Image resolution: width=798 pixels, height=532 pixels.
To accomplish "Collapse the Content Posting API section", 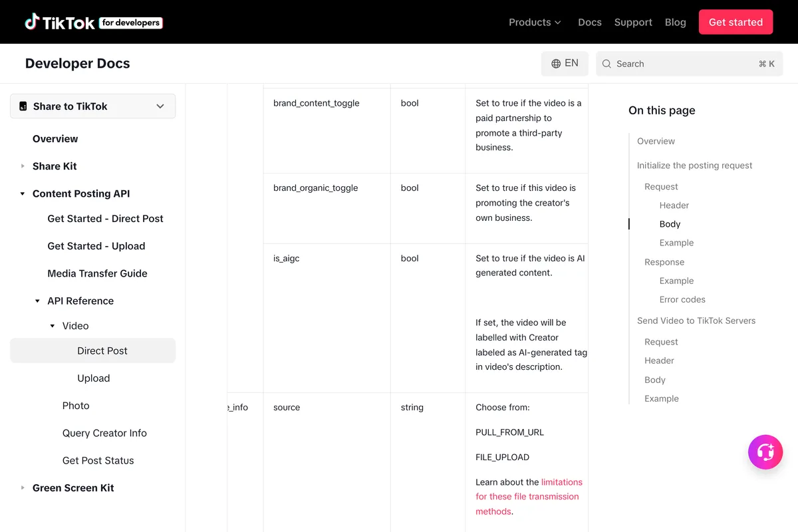I will click(23, 194).
